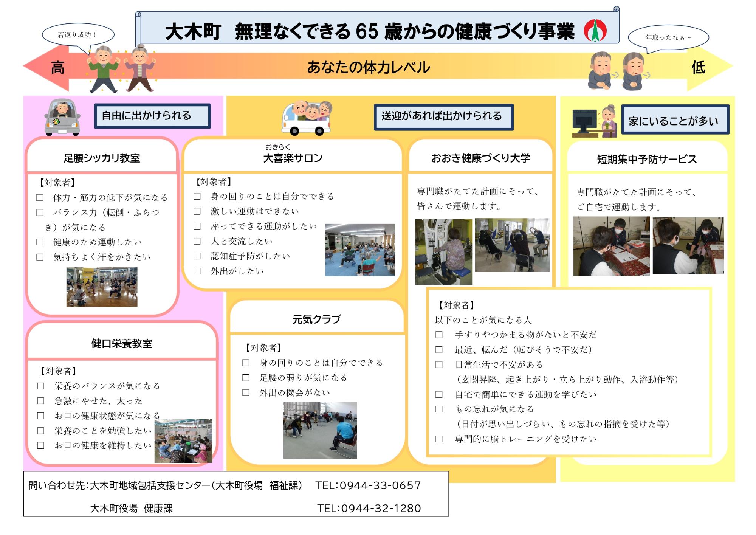
Task: Select the 家にいることが多い category label
Action: pos(675,120)
